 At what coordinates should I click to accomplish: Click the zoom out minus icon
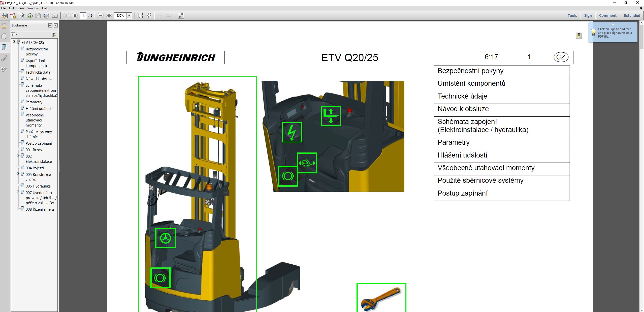(x=100, y=15)
